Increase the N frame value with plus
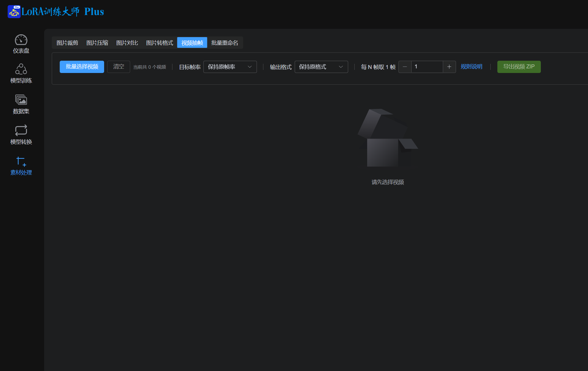The width and height of the screenshot is (588, 371). [449, 67]
